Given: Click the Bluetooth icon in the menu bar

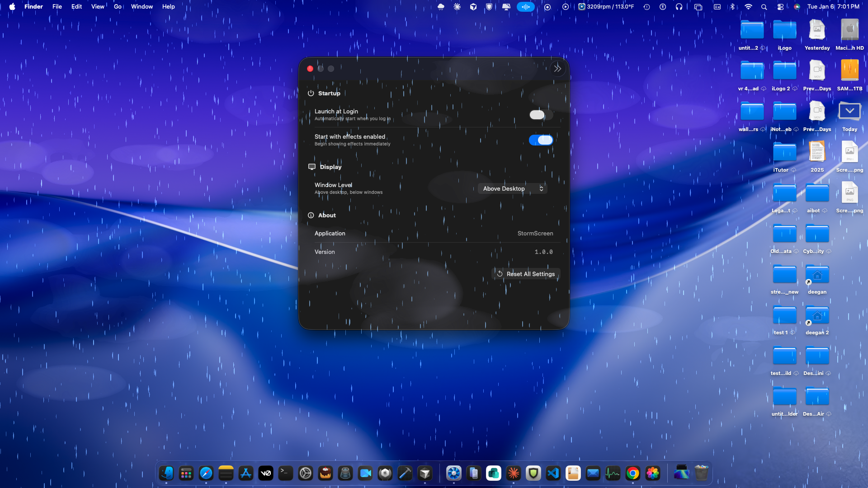Looking at the screenshot, I should tap(732, 7).
